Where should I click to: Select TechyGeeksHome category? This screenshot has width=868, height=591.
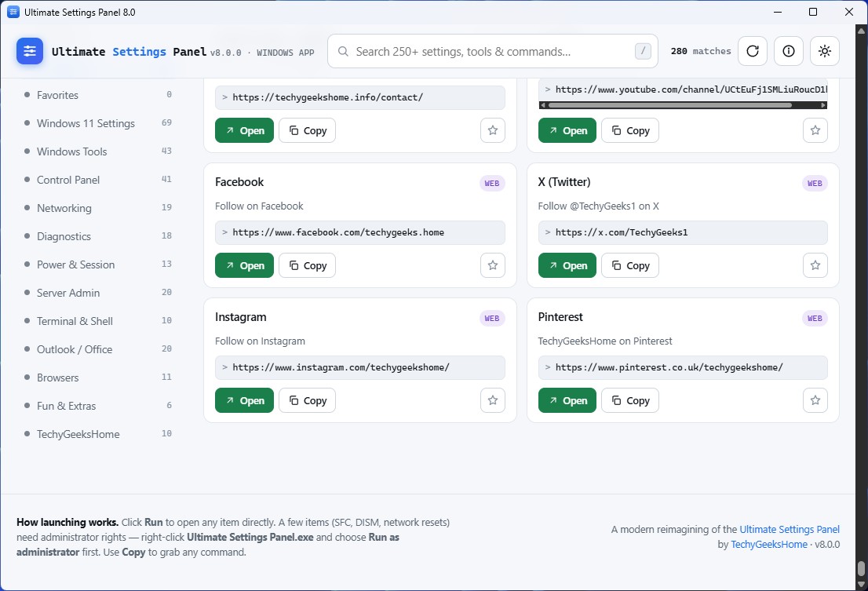(98, 433)
